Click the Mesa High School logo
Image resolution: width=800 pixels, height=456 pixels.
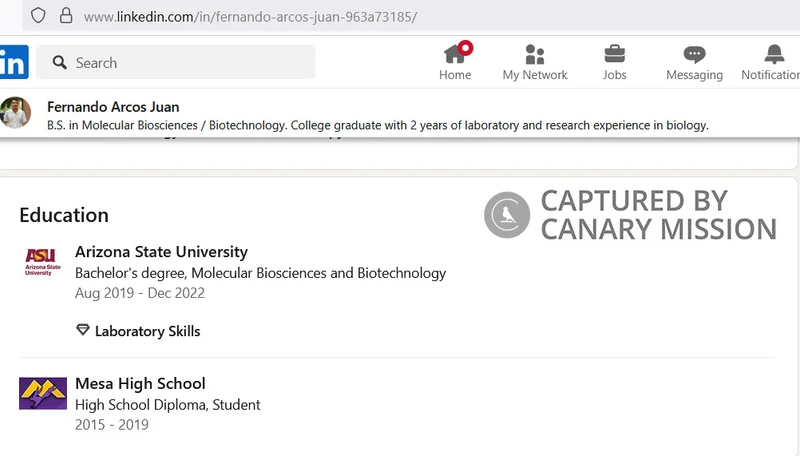pos(43,393)
